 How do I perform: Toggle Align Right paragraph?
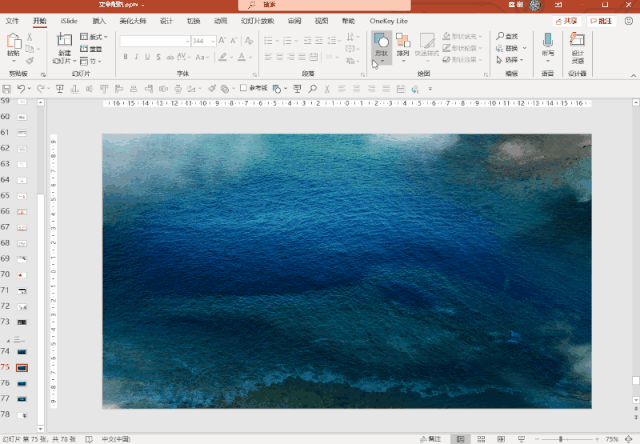pyautogui.click(x=291, y=57)
